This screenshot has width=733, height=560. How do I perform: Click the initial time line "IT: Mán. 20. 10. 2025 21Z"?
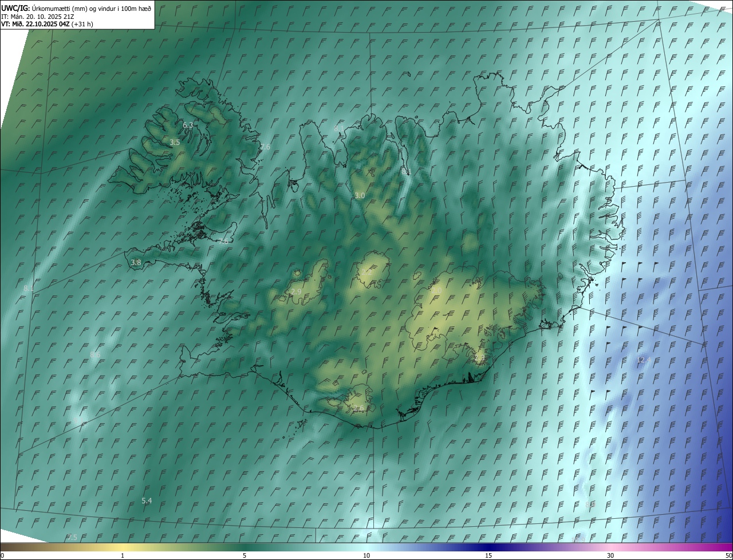coord(39,17)
